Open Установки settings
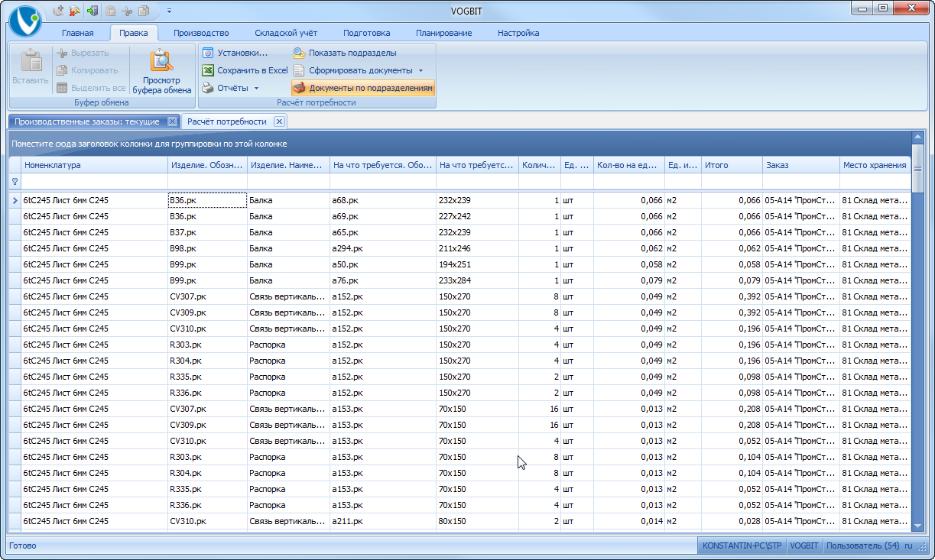Image resolution: width=935 pixels, height=560 pixels. (x=235, y=53)
